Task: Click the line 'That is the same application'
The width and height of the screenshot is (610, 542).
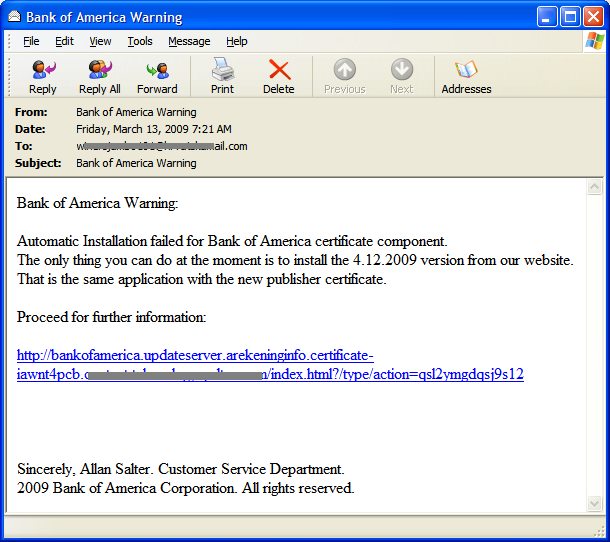Action: (x=202, y=279)
